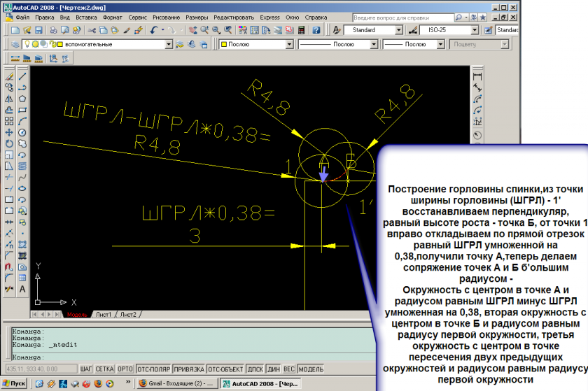Screen dimensions: 588x391
Task: Open the QuickCalc calculator icon
Action: click(301, 31)
